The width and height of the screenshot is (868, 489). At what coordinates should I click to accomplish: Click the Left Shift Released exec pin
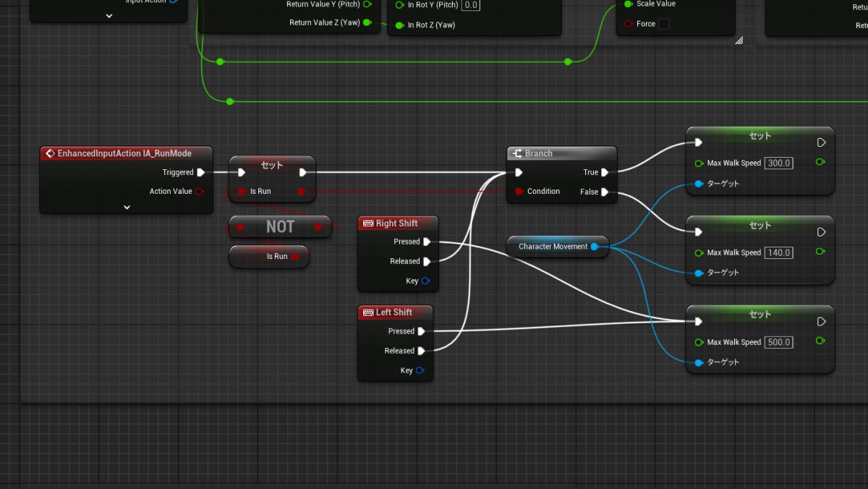pyautogui.click(x=421, y=351)
